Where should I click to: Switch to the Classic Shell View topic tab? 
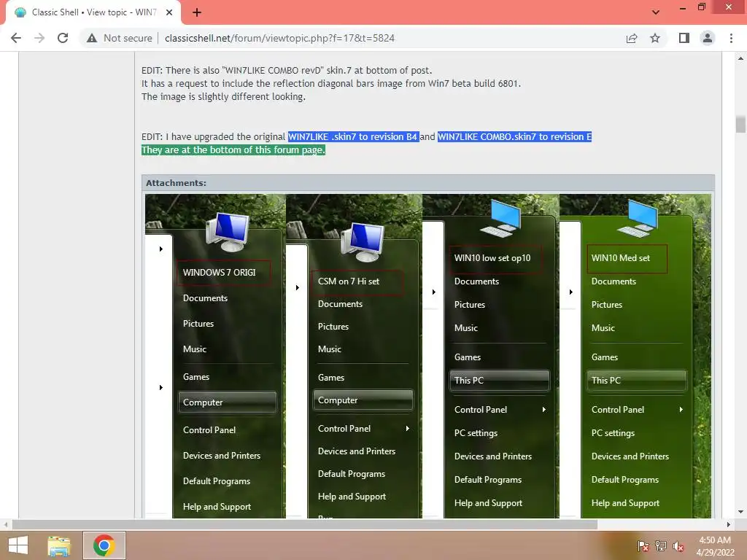[94, 12]
